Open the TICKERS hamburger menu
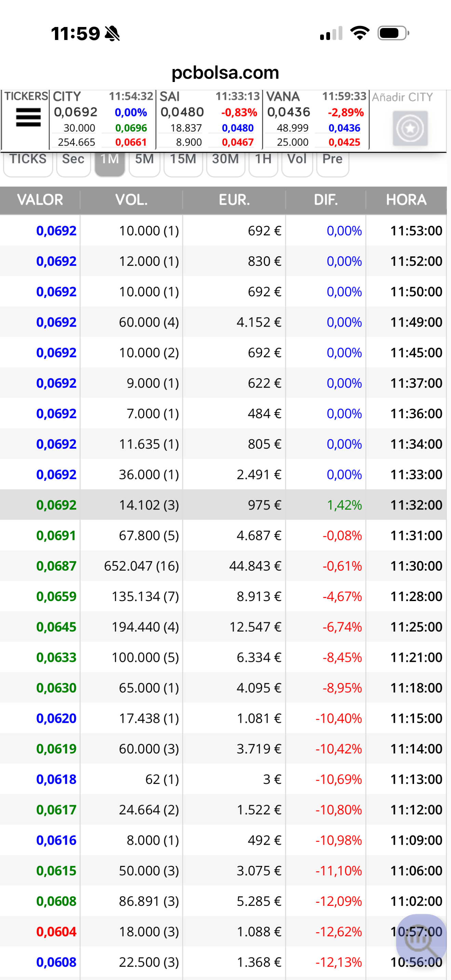 pos(28,117)
